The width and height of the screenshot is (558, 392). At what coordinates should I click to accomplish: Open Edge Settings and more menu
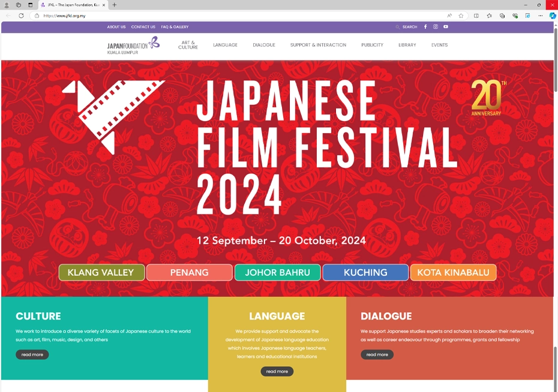point(541,16)
